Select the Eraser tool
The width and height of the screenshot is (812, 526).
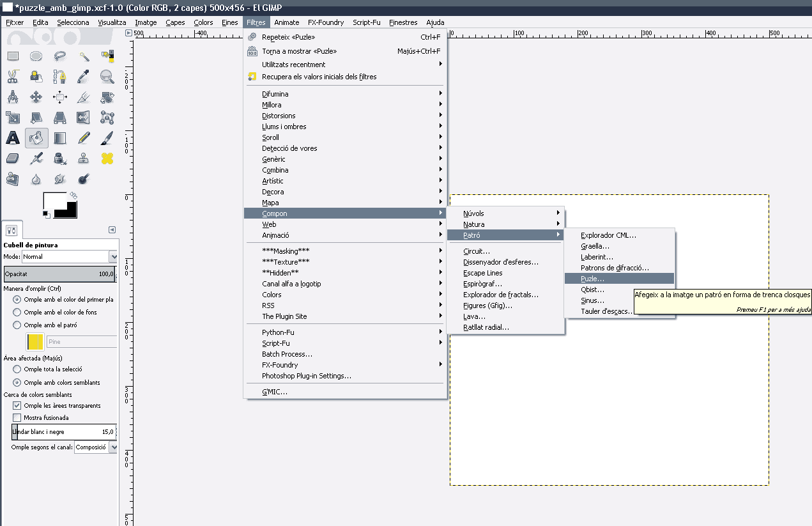(x=13, y=158)
